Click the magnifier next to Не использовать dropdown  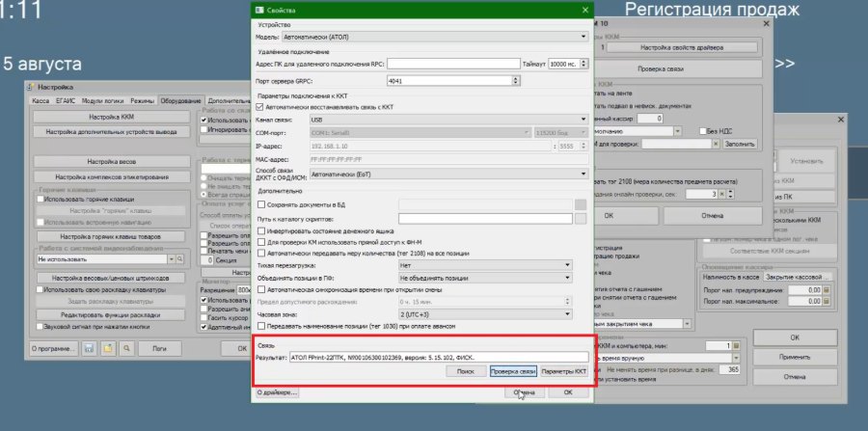click(x=180, y=259)
